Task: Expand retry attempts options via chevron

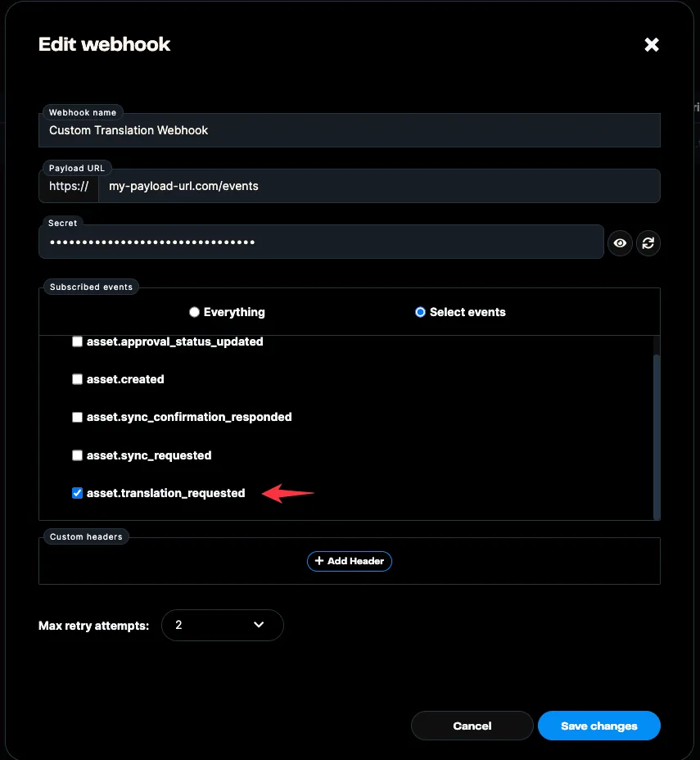Action: [x=258, y=625]
